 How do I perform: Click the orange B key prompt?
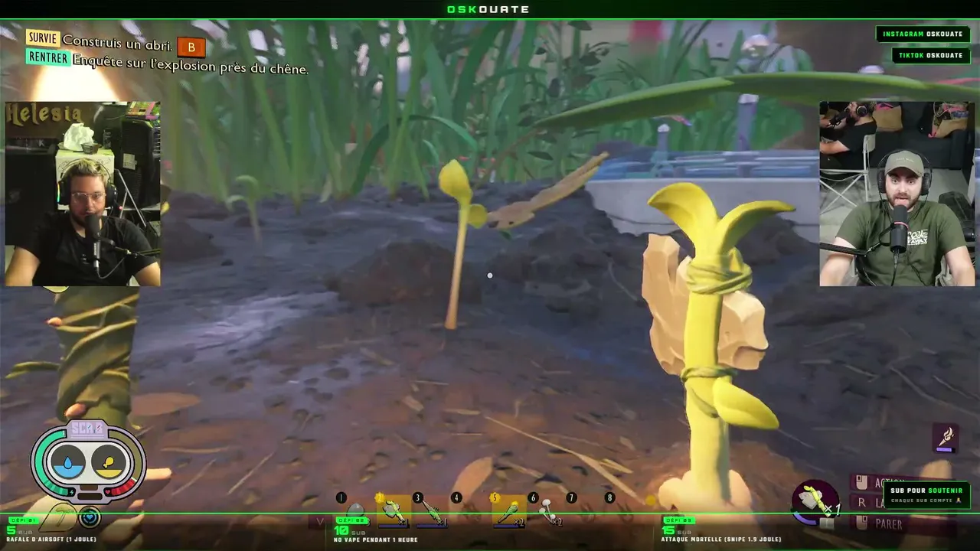(191, 47)
